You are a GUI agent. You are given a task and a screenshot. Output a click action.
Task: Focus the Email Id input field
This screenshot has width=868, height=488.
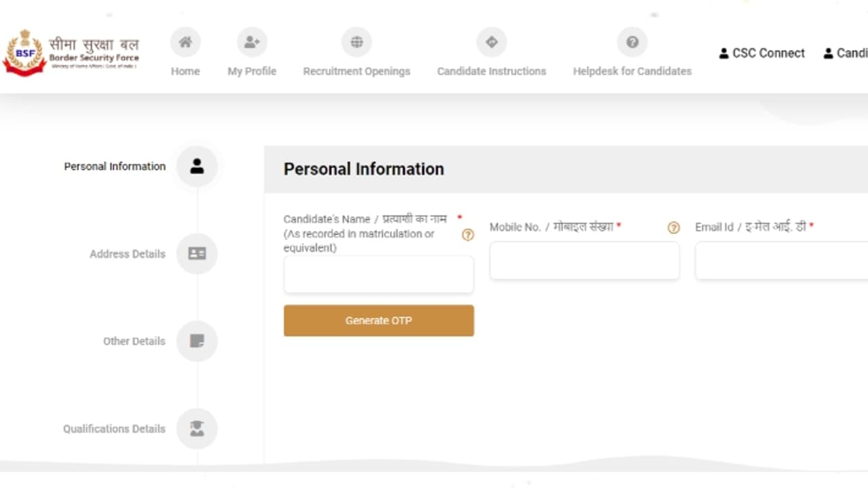[781, 261]
